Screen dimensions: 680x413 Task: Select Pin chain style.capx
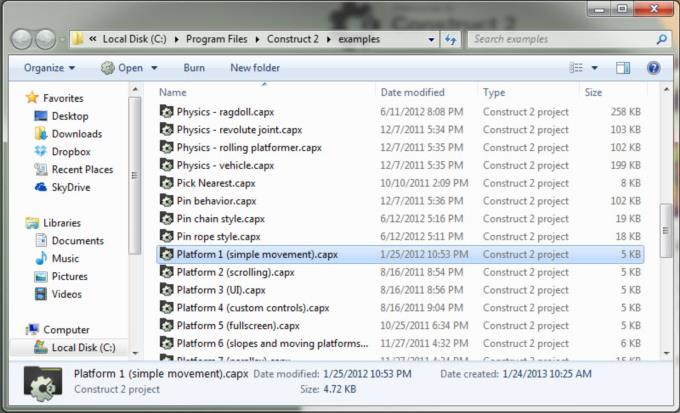pyautogui.click(x=220, y=219)
